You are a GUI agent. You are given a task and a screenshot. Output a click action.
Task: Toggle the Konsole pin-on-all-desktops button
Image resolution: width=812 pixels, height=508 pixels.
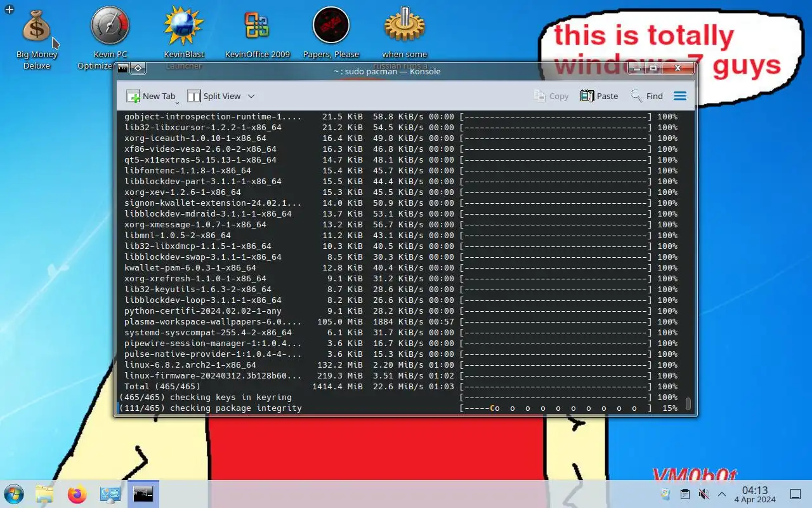click(138, 68)
